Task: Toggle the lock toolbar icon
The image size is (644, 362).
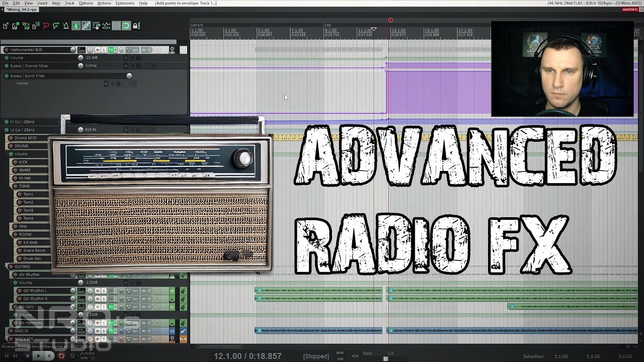Action: [136, 26]
